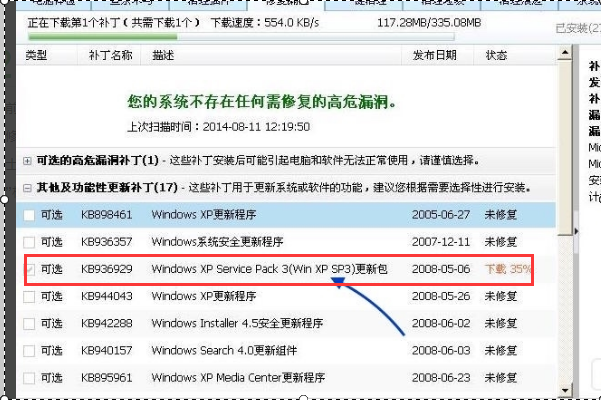Click the 下载速度 554.0 KB/s text
This screenshot has width=601, height=400.
pyautogui.click(x=265, y=23)
